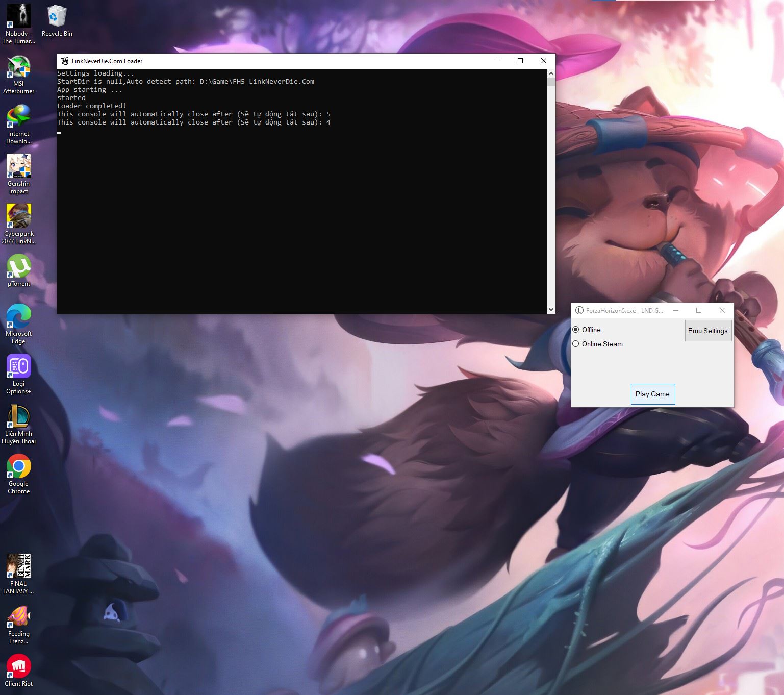Select the Client Riot desktop icon

(18, 666)
